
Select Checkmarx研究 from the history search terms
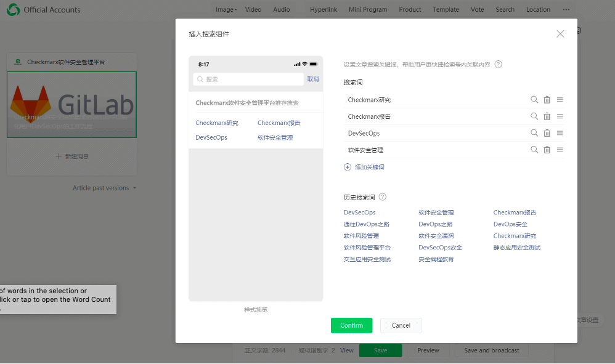(x=515, y=236)
